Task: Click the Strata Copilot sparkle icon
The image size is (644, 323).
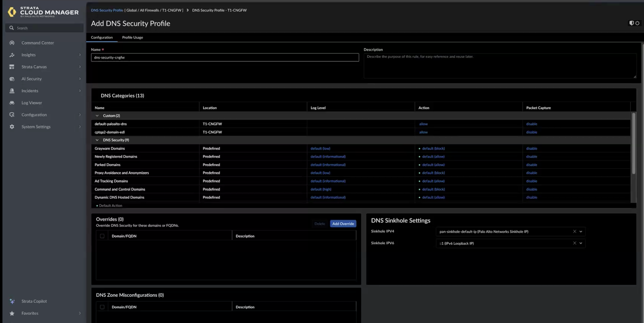Action: coord(12,301)
